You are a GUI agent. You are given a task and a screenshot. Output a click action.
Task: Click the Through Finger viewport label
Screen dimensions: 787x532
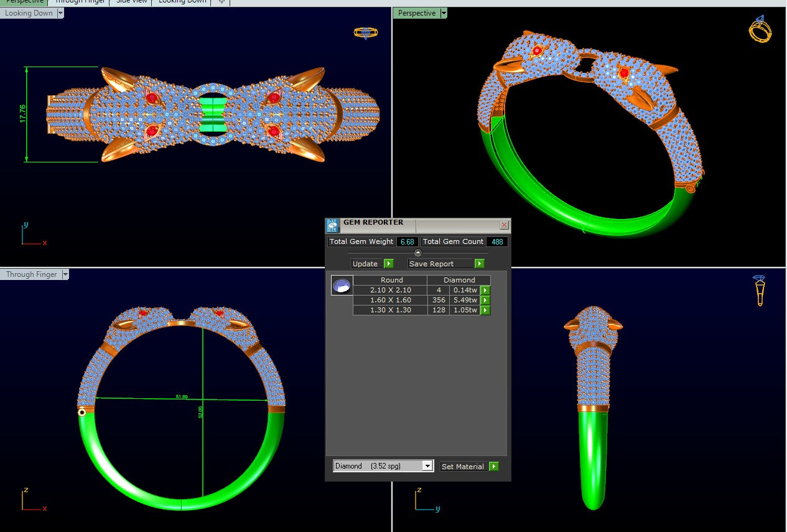[31, 274]
